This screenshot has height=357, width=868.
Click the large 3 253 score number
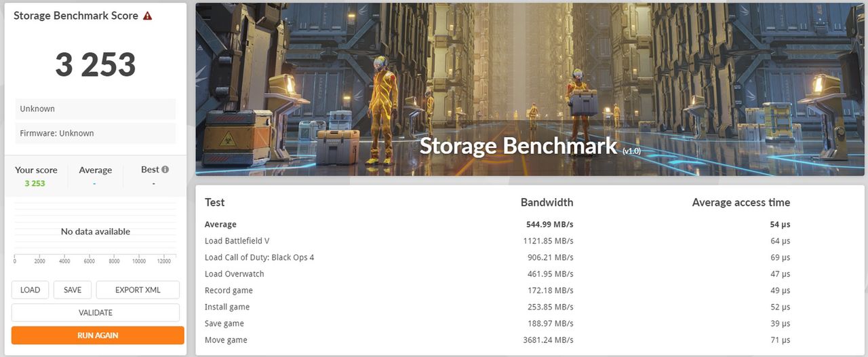tap(96, 64)
